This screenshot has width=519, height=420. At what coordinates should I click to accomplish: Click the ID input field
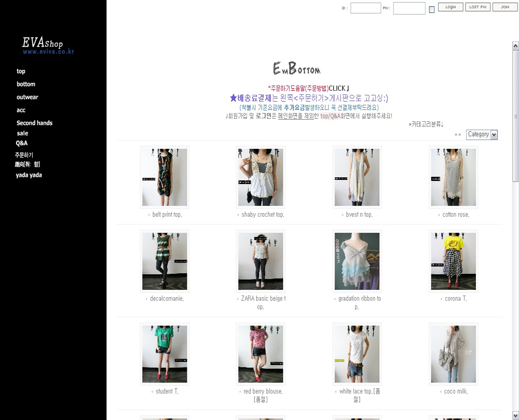point(365,8)
